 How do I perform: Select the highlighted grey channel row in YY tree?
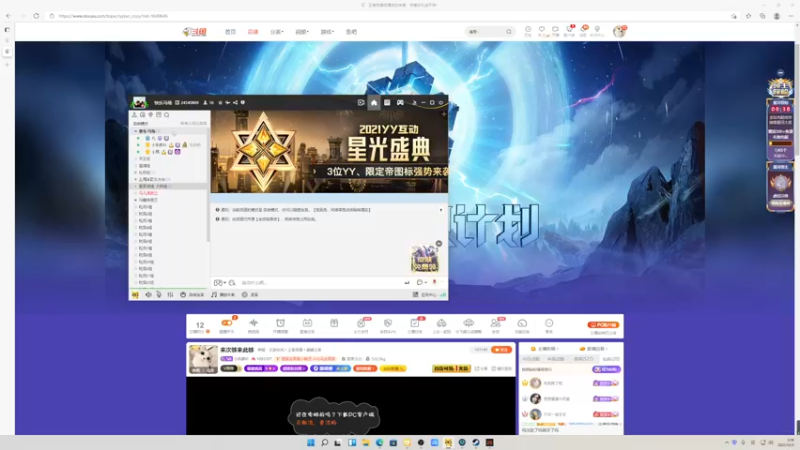[170, 186]
